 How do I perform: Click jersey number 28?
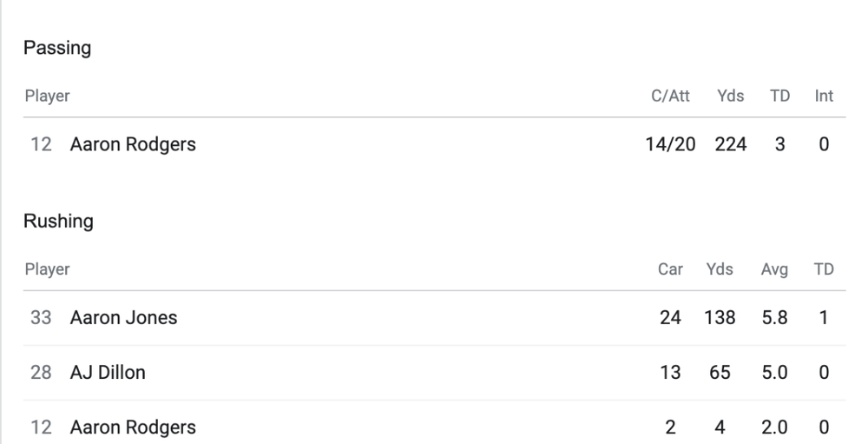tap(41, 373)
